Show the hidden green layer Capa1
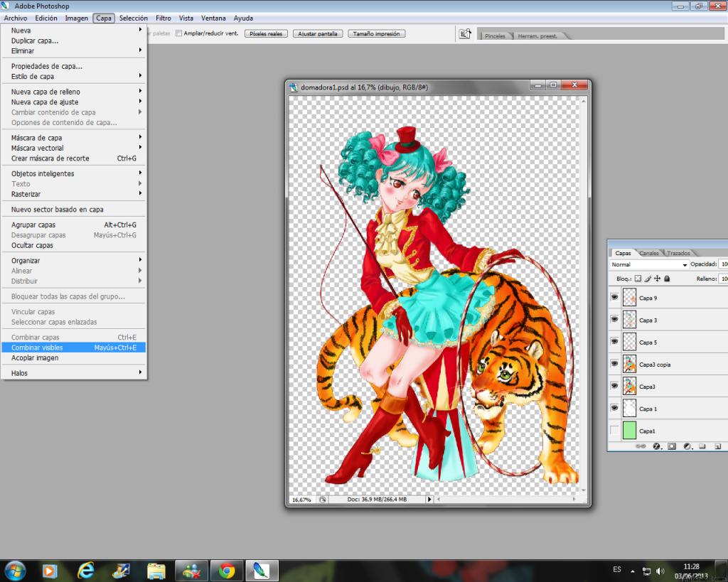Image resolution: width=728 pixels, height=582 pixels. pos(614,430)
